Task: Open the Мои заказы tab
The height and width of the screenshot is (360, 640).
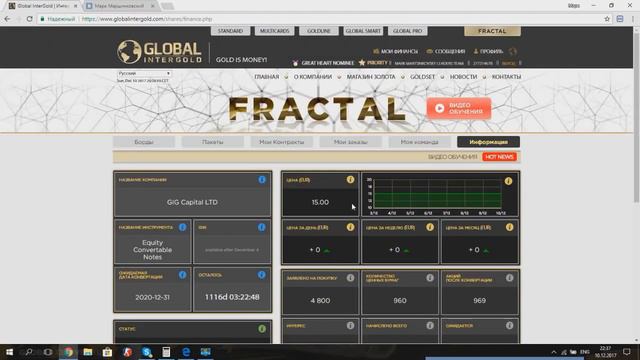Action: click(351, 142)
